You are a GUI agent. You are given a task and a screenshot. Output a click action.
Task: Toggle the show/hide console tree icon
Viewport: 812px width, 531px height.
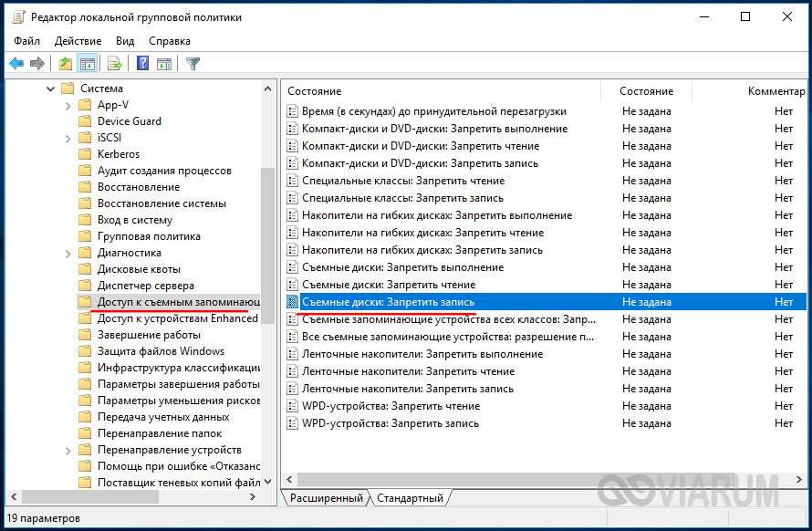[88, 64]
